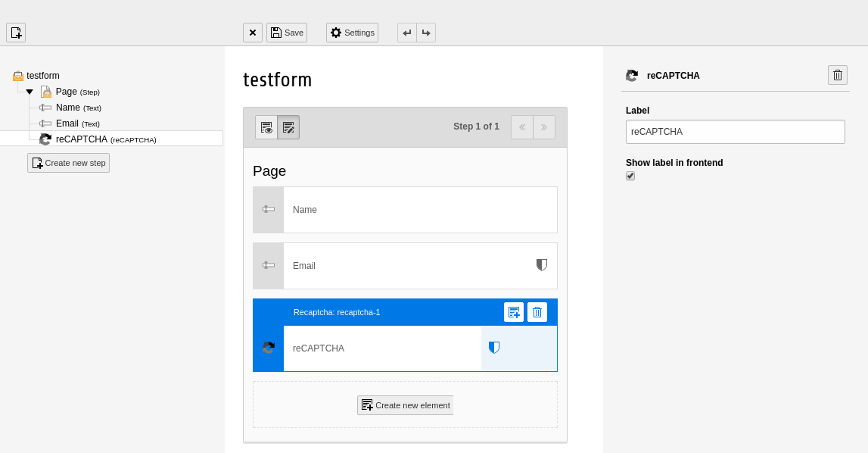Click the undo arrow icon
868x453 pixels.
point(406,33)
